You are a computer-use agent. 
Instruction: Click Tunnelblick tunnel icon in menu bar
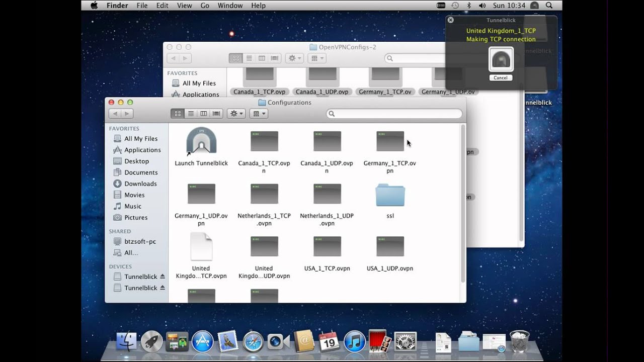click(534, 6)
